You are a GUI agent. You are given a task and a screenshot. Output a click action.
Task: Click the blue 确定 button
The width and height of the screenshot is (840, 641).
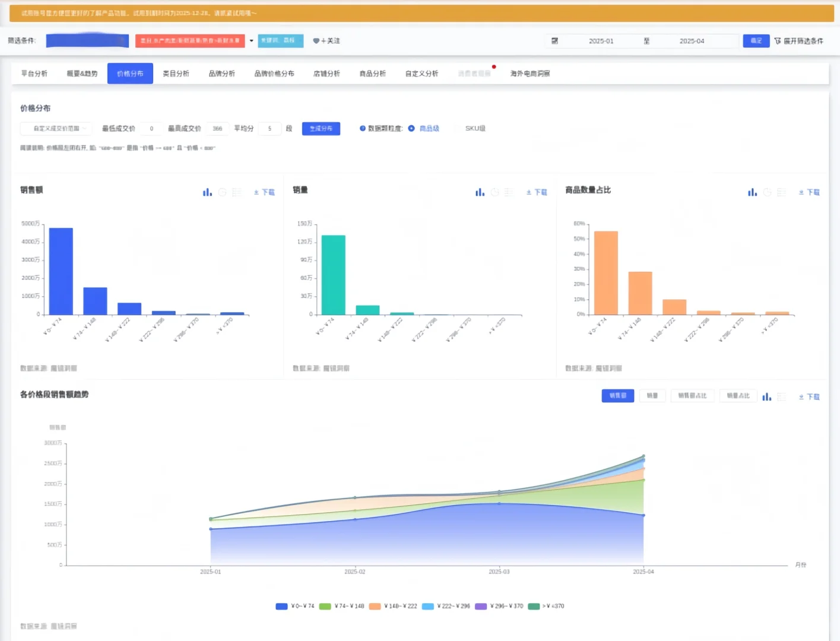point(756,41)
